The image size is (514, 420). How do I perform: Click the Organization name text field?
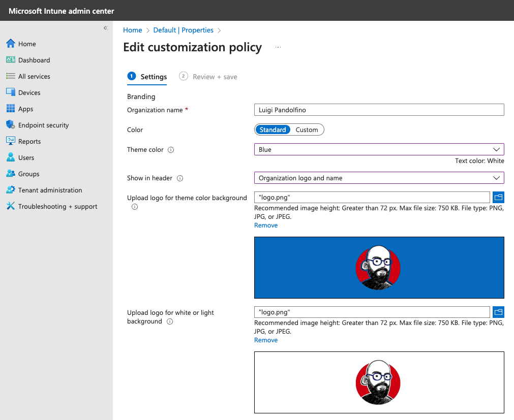click(x=379, y=110)
